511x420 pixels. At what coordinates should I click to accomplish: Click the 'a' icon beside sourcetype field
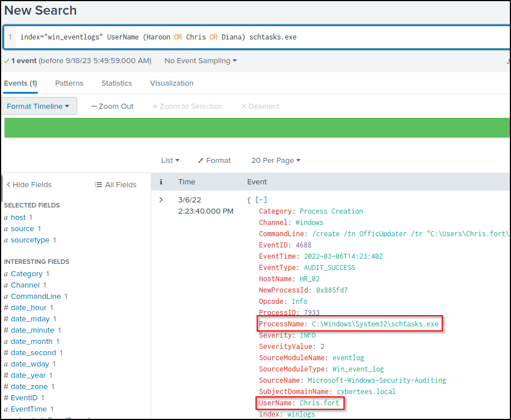coord(7,240)
